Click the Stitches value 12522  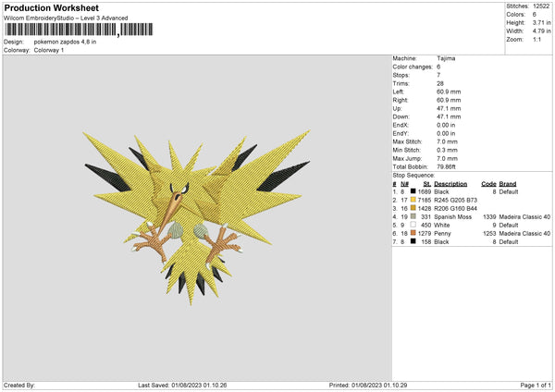tap(541, 6)
